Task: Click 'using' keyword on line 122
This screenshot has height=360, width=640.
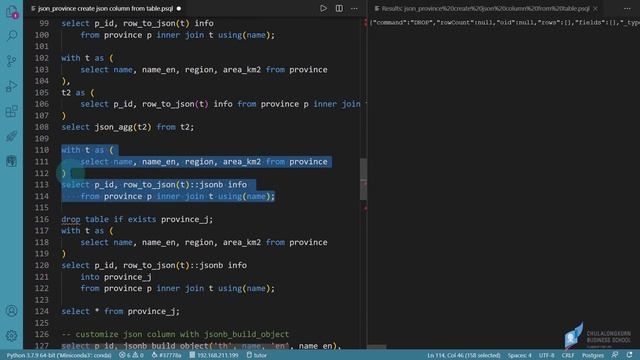Action: pyautogui.click(x=230, y=289)
